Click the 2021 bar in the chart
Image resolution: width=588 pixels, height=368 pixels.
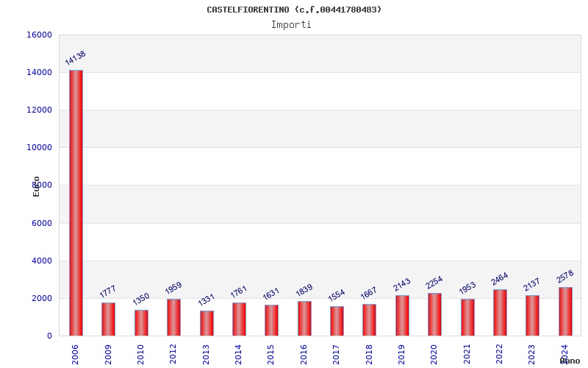(467, 317)
